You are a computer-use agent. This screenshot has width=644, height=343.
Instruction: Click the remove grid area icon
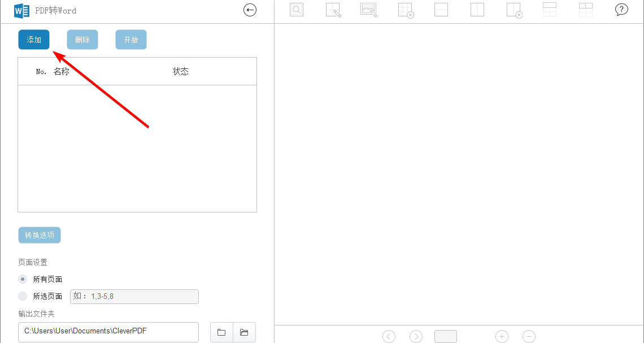[405, 10]
